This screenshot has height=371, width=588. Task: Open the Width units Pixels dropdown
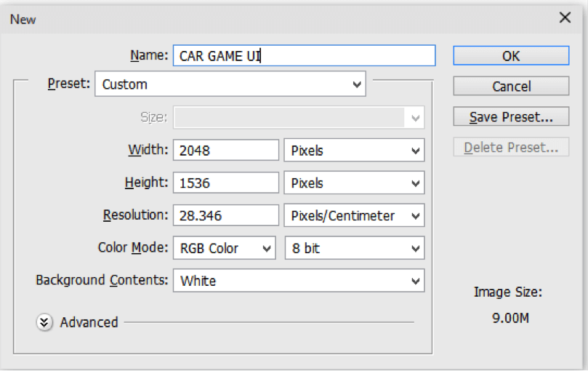[x=354, y=151]
